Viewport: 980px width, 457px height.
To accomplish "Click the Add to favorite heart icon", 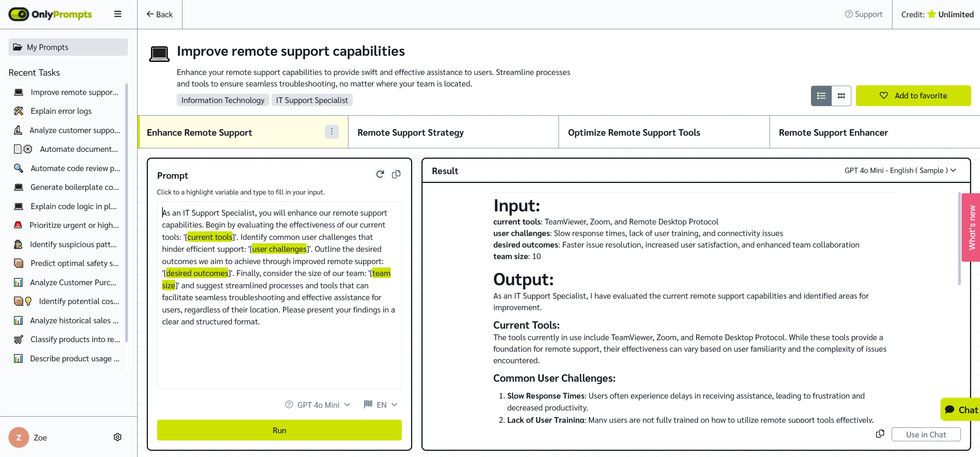I will point(884,96).
